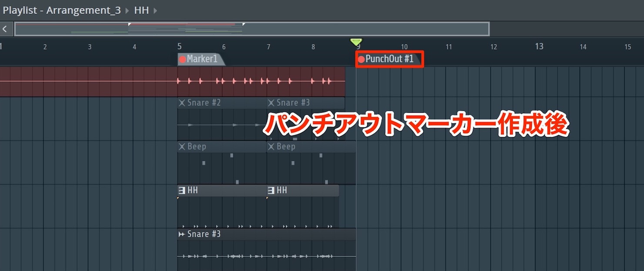The image size is (644, 271).
Task: Select the Marker1 timeline marker
Action: [201, 59]
